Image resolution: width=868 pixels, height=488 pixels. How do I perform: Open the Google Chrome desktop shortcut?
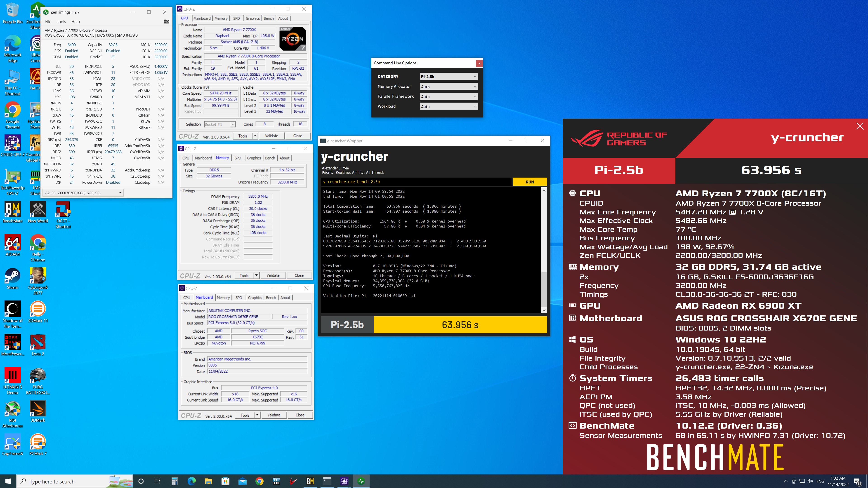pyautogui.click(x=12, y=115)
